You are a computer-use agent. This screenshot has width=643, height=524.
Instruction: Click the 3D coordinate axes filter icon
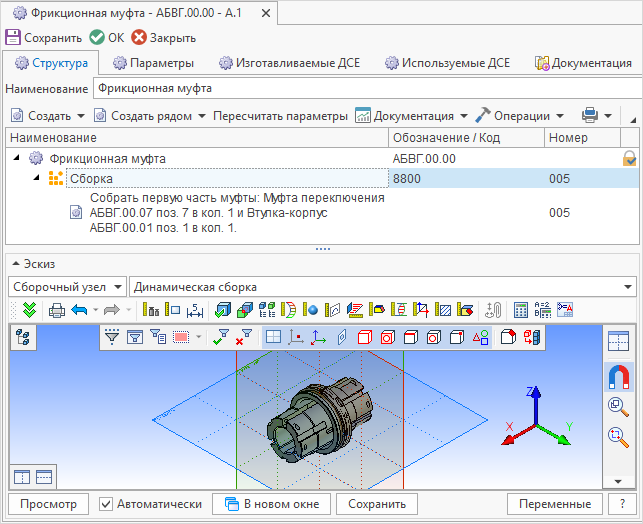point(318,337)
